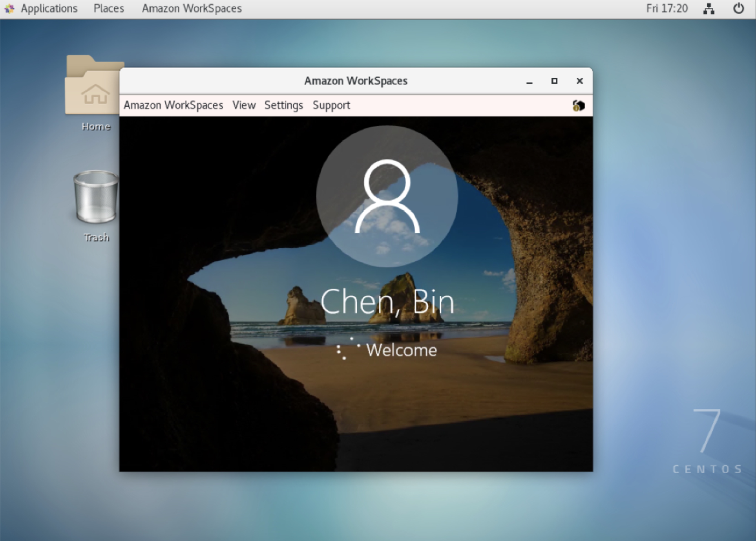Screen dimensions: 756x542
Task: Click the connection status icon in menubar
Action: pyautogui.click(x=578, y=105)
